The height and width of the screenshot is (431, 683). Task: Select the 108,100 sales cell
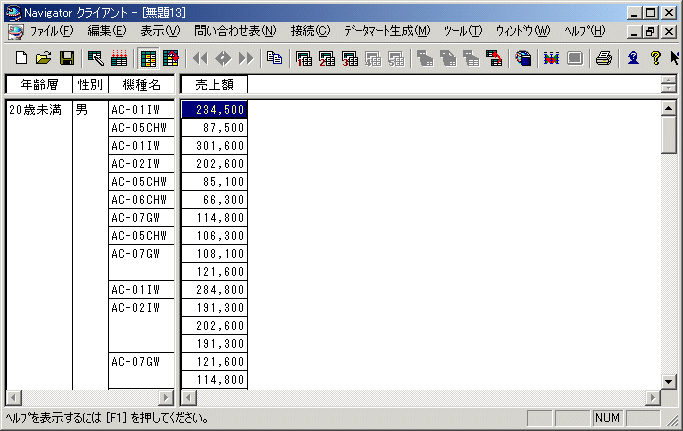(x=214, y=254)
